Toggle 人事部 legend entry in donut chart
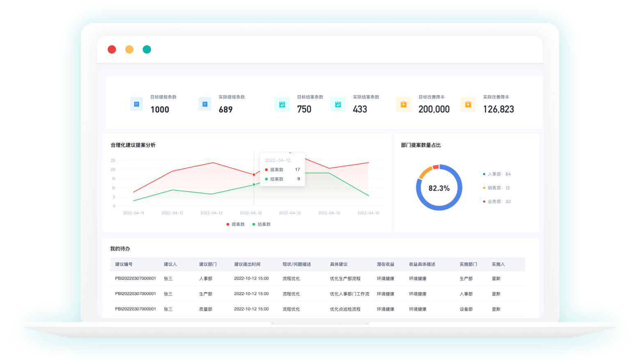This screenshot has width=640, height=364. 496,174
